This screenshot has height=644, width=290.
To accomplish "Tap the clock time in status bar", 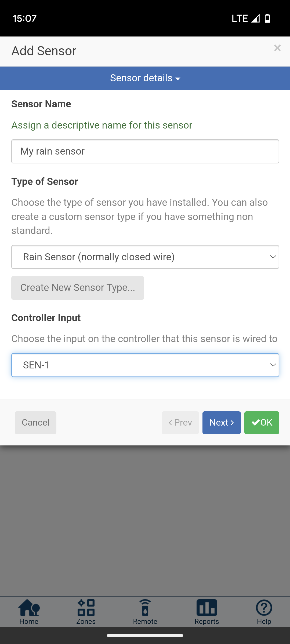I will [x=25, y=18].
